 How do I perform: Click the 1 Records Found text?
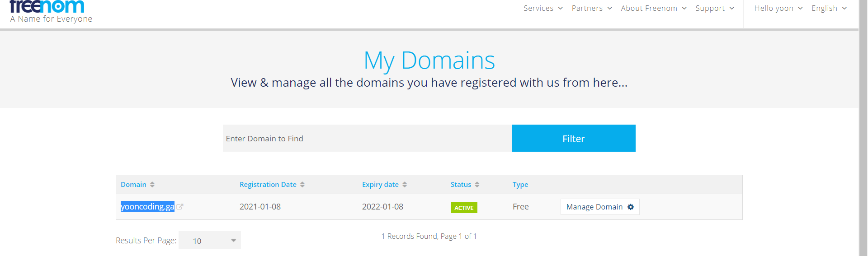(x=429, y=236)
